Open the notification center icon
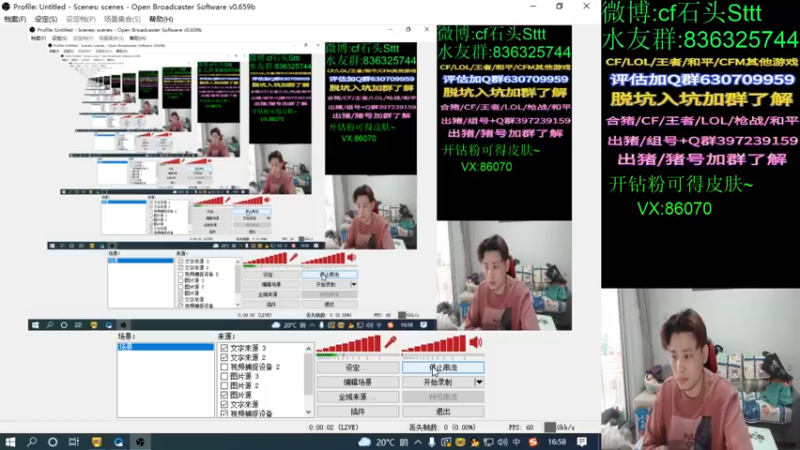The width and height of the screenshot is (800, 450). coord(582,442)
